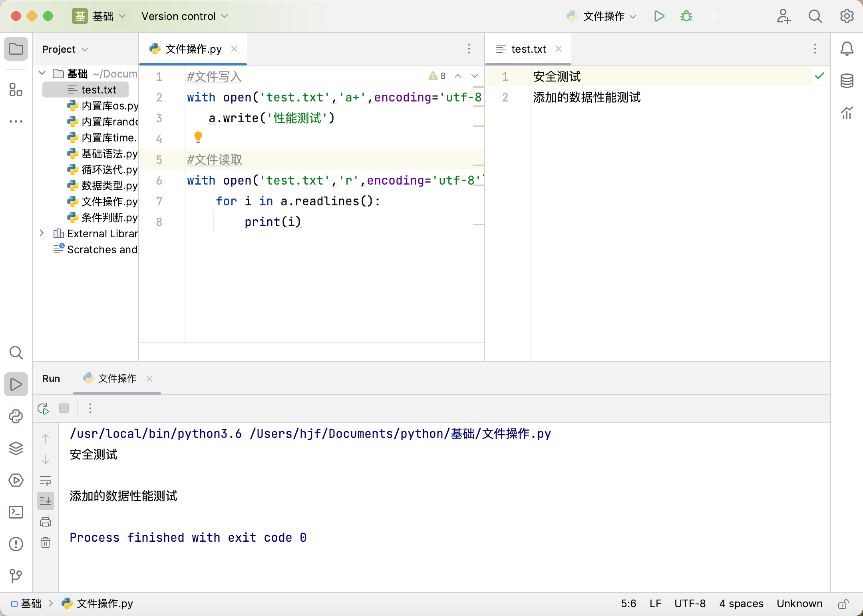Print the console output

coord(46,522)
